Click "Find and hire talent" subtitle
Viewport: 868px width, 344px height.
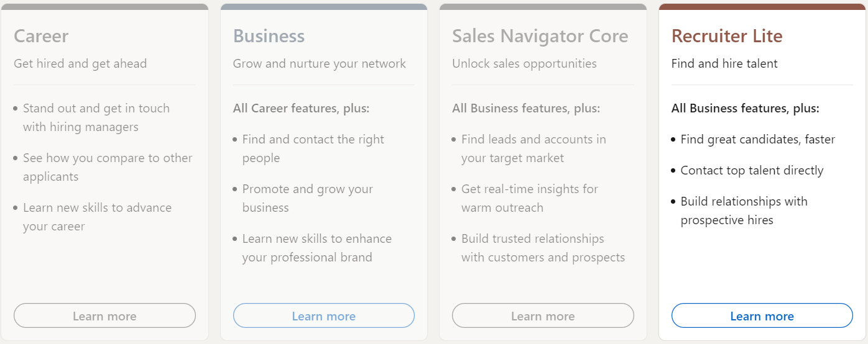click(x=724, y=63)
